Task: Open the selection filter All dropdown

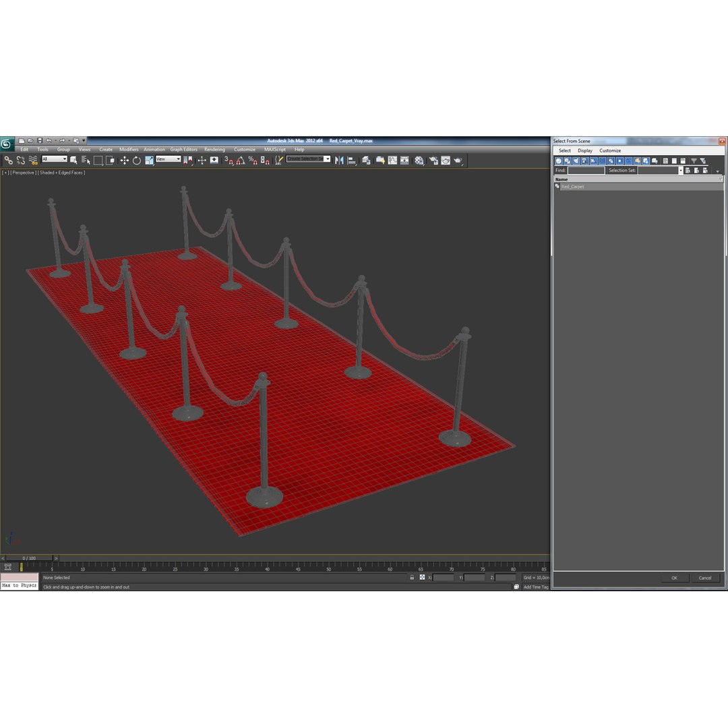Action: click(x=55, y=159)
